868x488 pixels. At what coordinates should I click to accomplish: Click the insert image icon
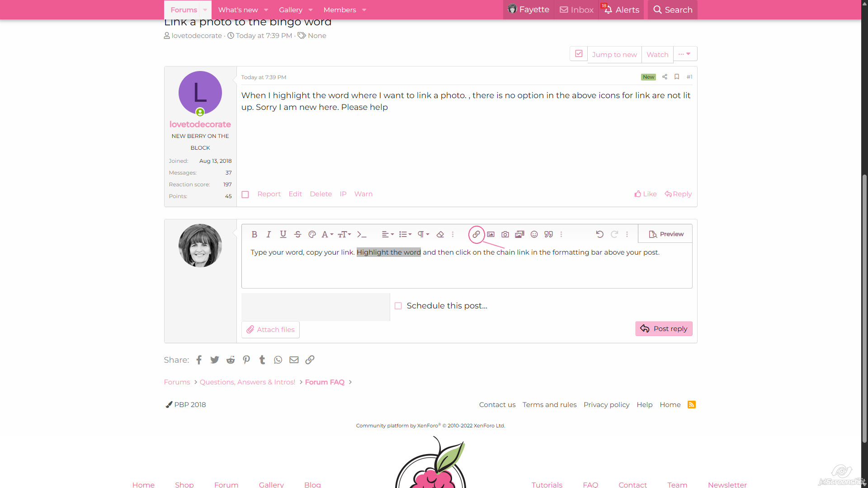(x=491, y=234)
